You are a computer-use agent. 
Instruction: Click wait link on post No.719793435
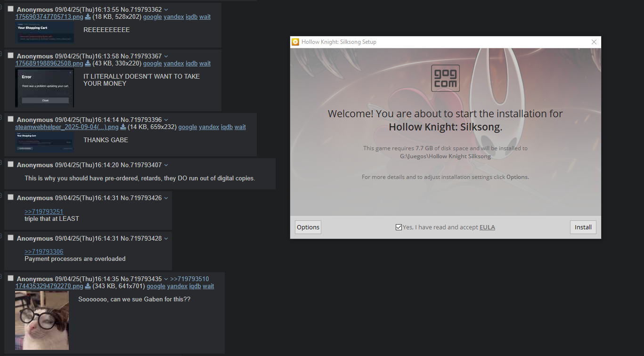coord(208,286)
